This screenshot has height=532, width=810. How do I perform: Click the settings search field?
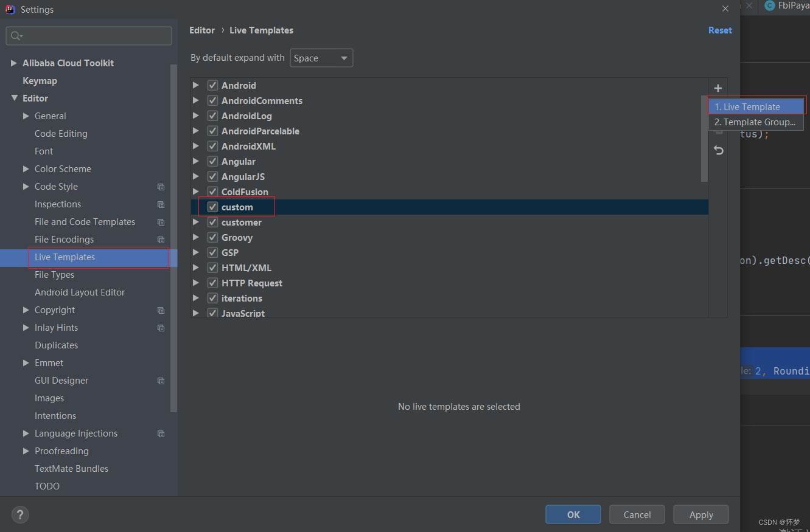pyautogui.click(x=89, y=36)
